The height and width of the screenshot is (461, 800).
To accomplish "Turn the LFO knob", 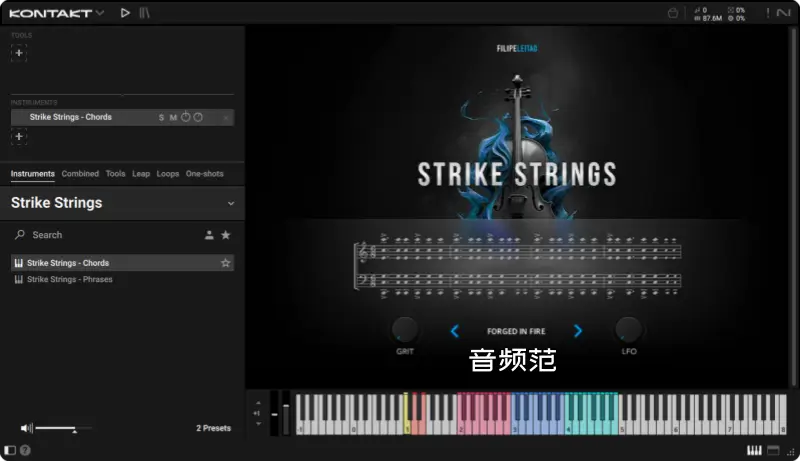I will [x=628, y=329].
